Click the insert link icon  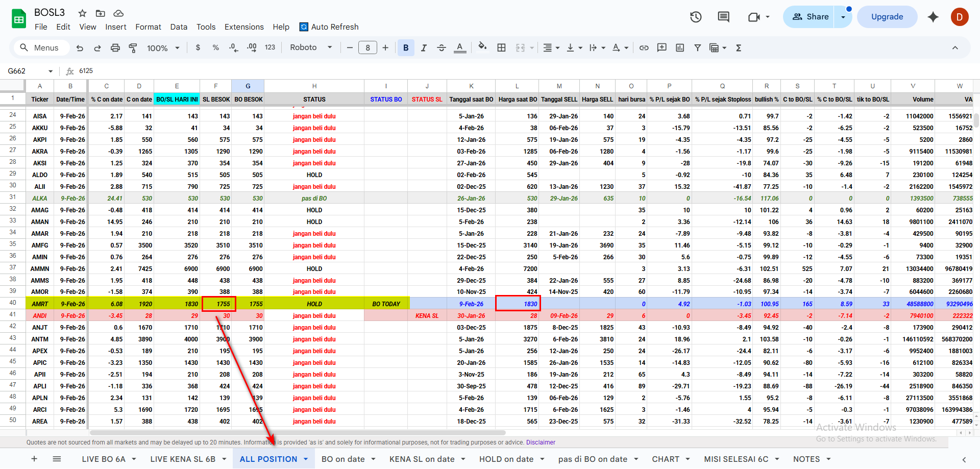(x=644, y=48)
